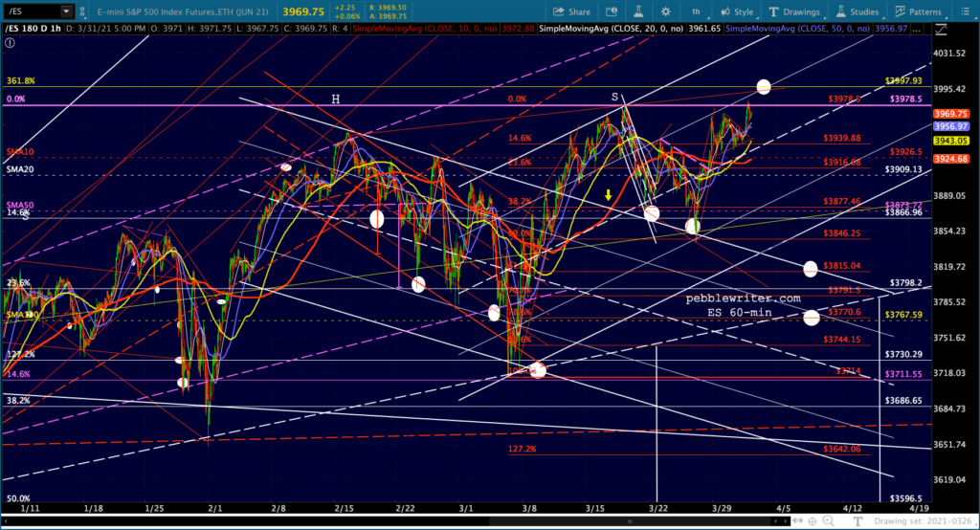Click the /ES symbol input field
This screenshot has width=980, height=530.
pos(32,11)
